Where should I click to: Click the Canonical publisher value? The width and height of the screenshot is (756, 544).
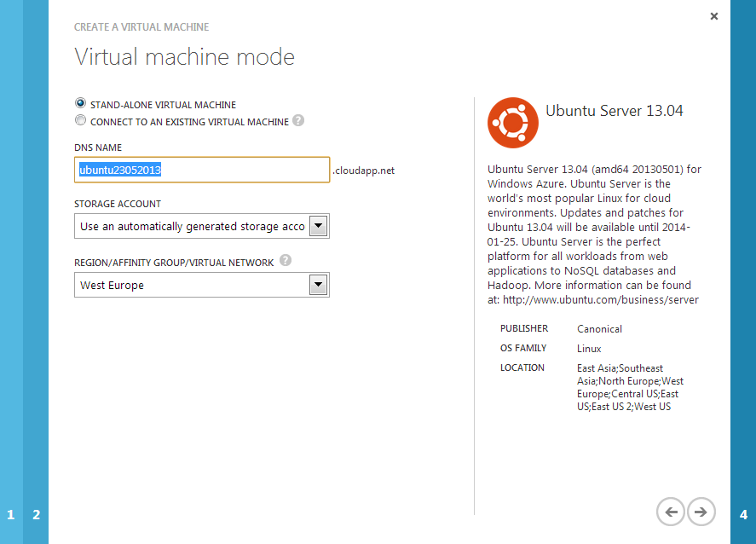coord(599,329)
